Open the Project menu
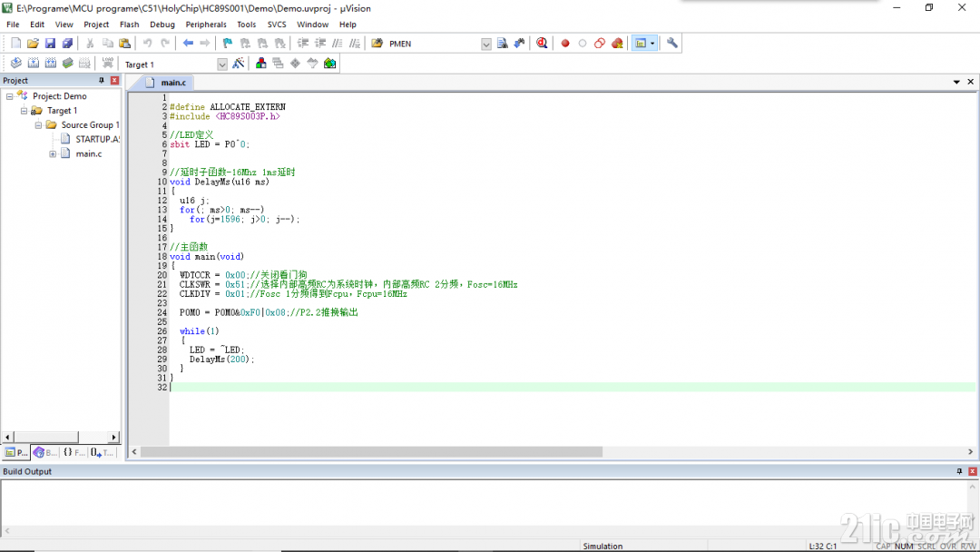 pyautogui.click(x=96, y=25)
